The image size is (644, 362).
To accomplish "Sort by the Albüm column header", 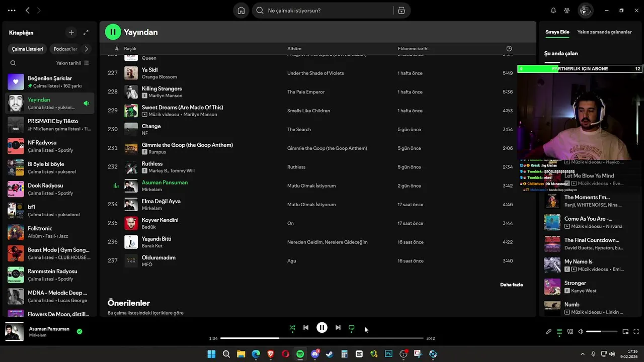I will (x=294, y=49).
